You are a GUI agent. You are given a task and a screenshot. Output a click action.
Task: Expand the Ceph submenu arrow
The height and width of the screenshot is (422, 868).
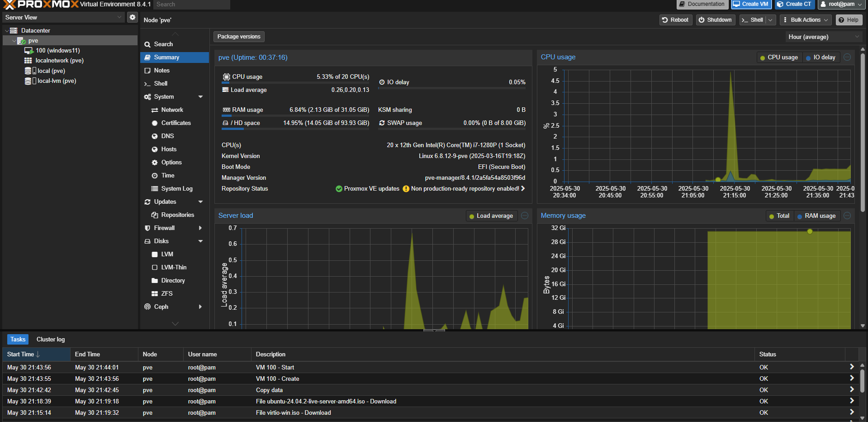coord(200,307)
